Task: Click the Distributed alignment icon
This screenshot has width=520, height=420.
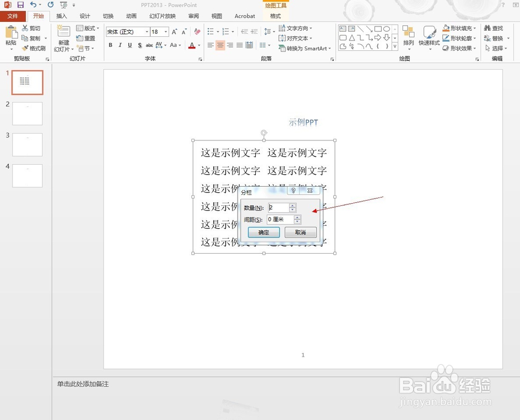Action: click(x=250, y=45)
